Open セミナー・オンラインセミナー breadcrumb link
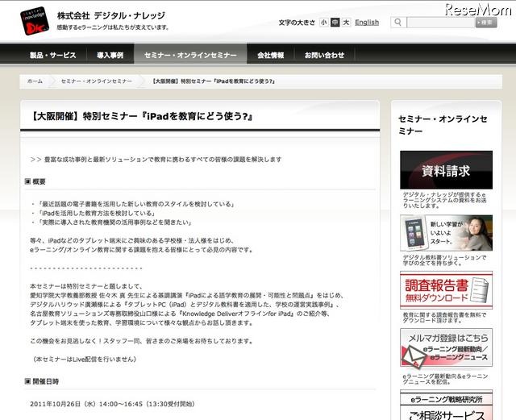 [97, 81]
